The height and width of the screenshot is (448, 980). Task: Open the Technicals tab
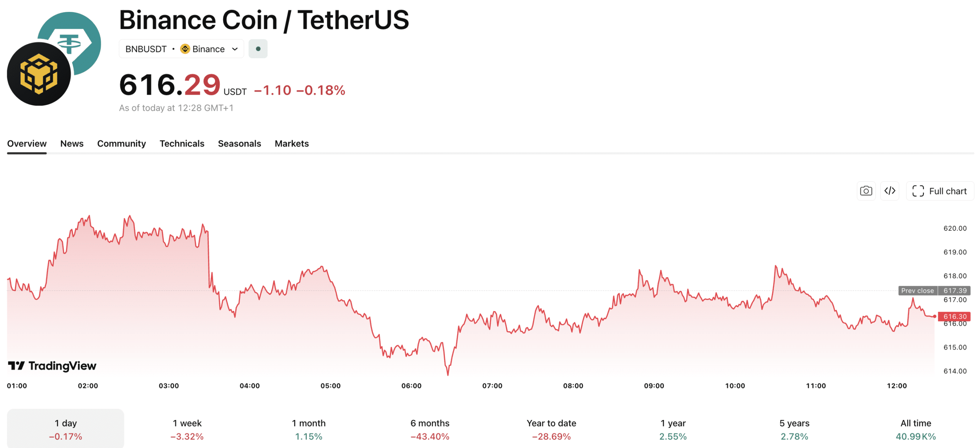coord(182,143)
